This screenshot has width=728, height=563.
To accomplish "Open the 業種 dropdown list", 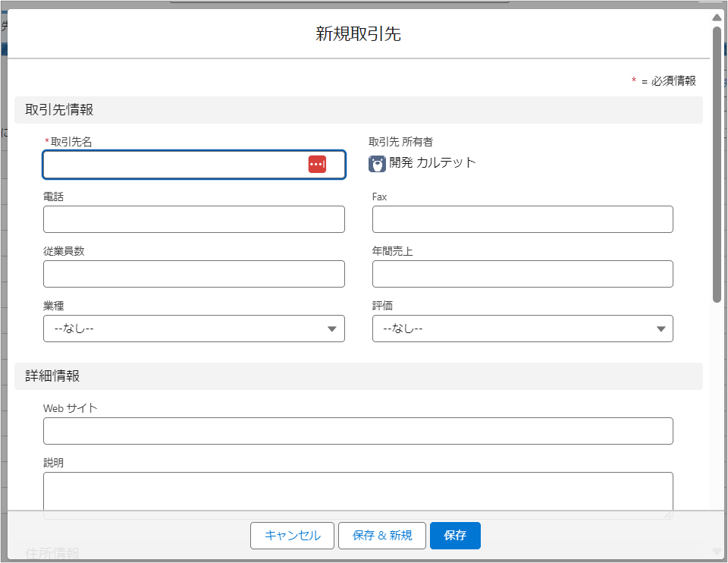I will (193, 329).
